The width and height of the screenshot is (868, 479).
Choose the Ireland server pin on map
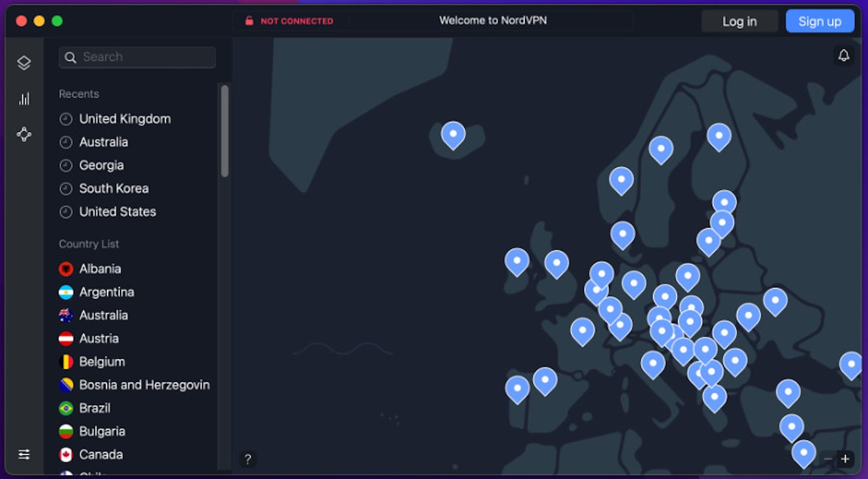click(x=517, y=261)
